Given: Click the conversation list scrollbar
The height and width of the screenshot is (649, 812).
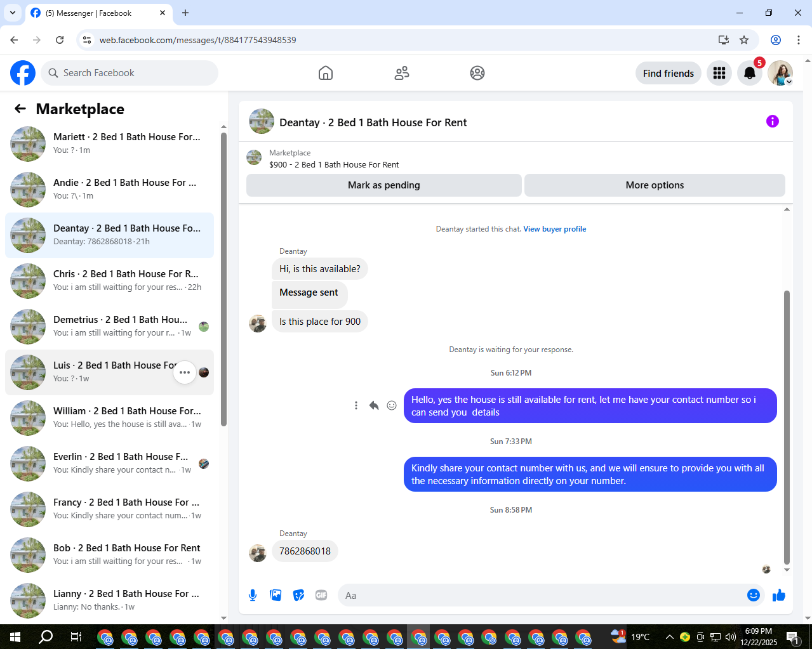Looking at the screenshot, I should (x=223, y=279).
